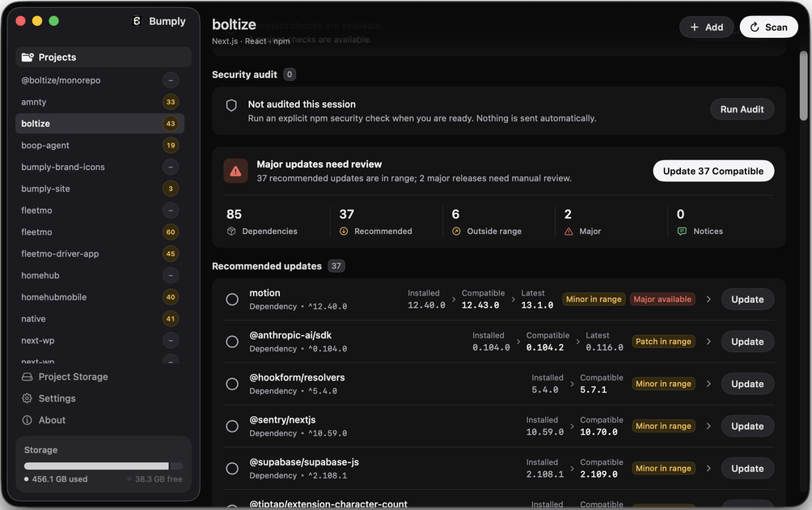Click the Add button
812x510 pixels.
706,27
